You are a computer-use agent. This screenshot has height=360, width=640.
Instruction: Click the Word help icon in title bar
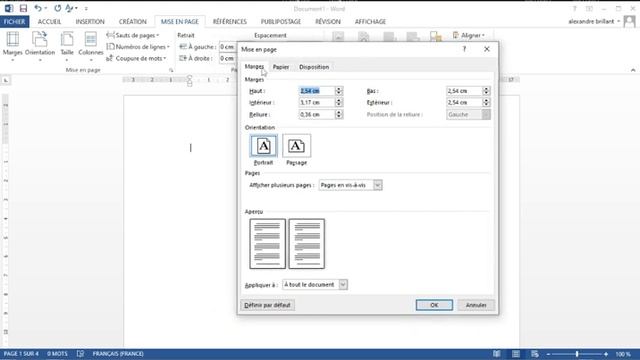pyautogui.click(x=575, y=9)
